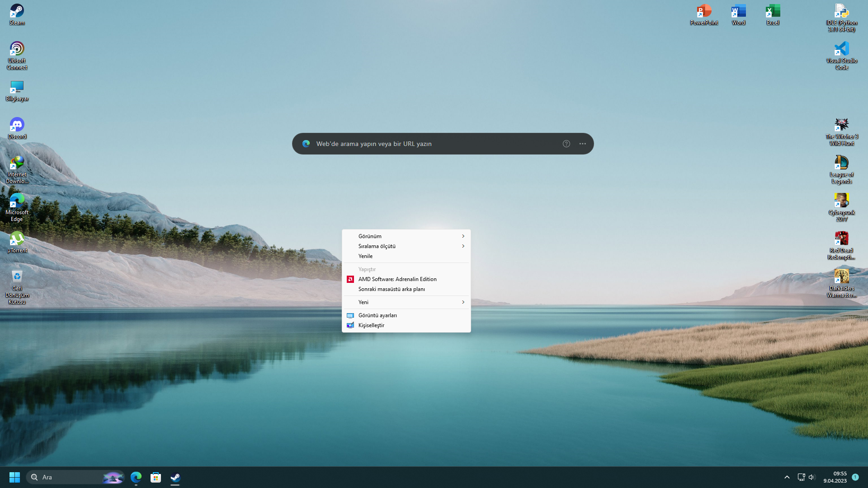Select Kişiselleştir in the context menu
The image size is (868, 488).
(371, 325)
